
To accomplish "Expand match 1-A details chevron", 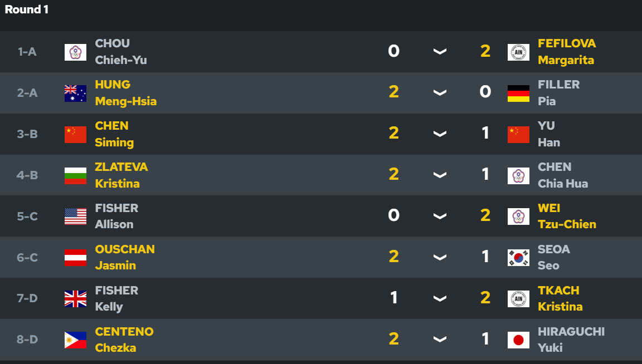I will click(440, 52).
